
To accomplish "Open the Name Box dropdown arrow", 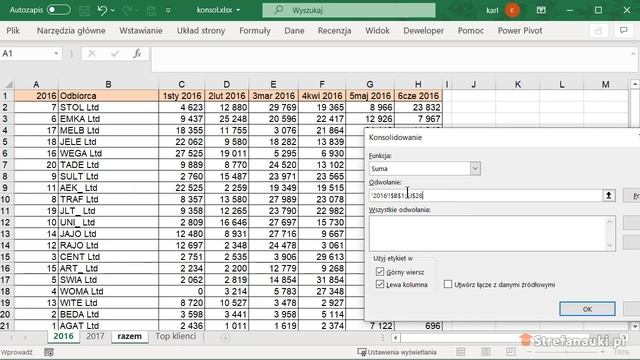I will tap(56, 53).
